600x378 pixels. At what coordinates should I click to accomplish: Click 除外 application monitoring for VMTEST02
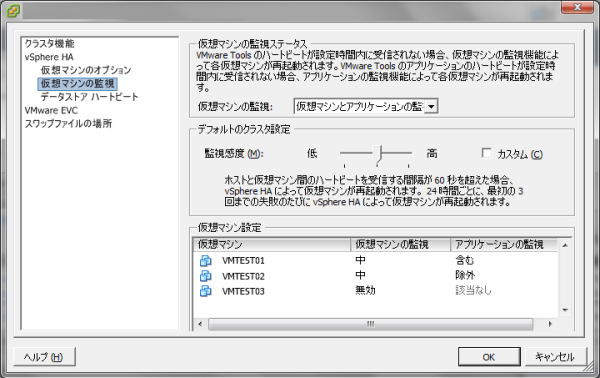pyautogui.click(x=465, y=275)
